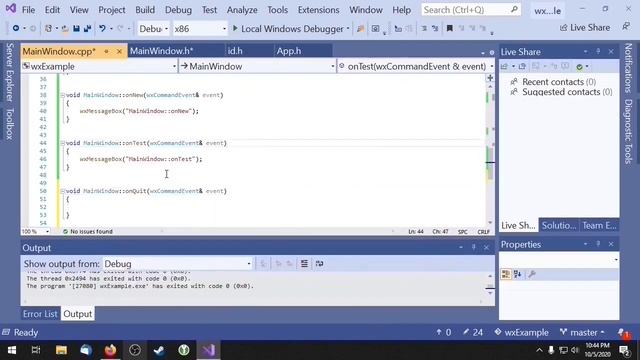This screenshot has width=640, height=360.
Task: Open the x86 platform dropdown
Action: pos(200,29)
